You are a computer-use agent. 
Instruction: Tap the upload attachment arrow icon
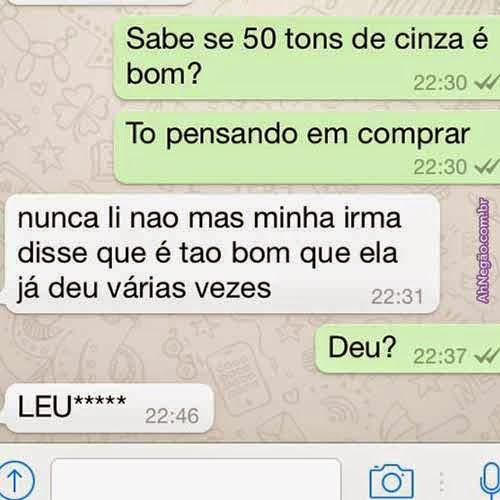tap(15, 480)
